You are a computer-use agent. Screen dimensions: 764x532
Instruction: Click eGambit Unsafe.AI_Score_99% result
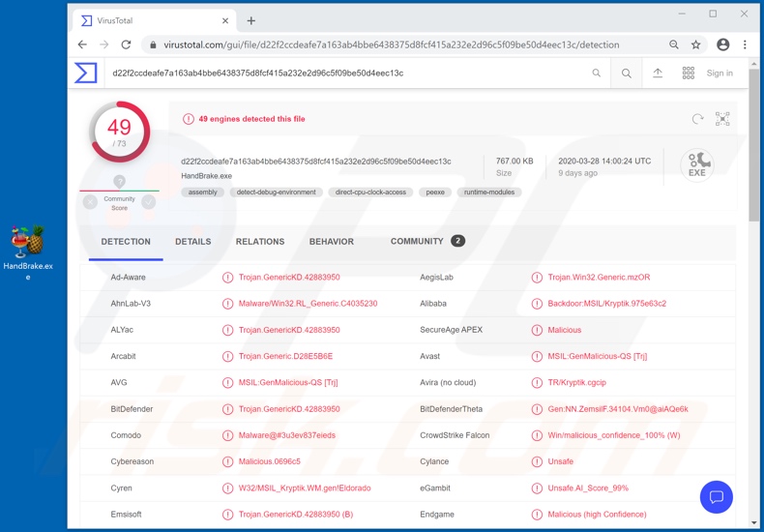point(588,488)
